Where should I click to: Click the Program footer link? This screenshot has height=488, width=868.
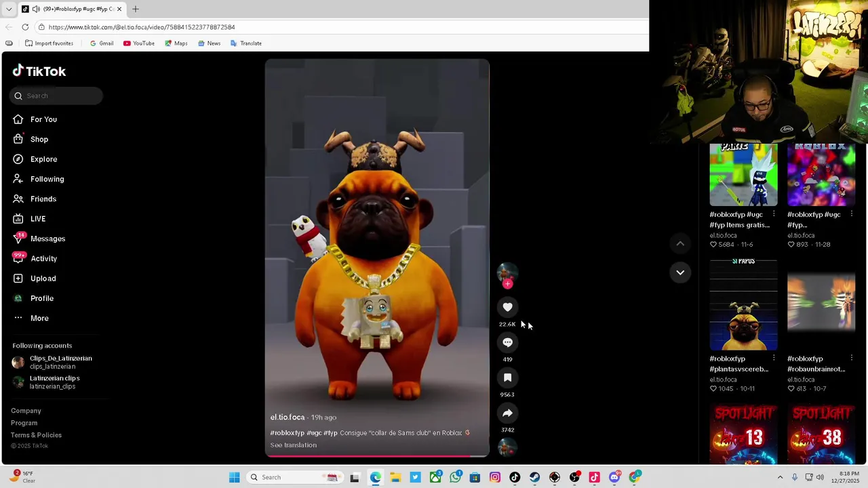(24, 423)
